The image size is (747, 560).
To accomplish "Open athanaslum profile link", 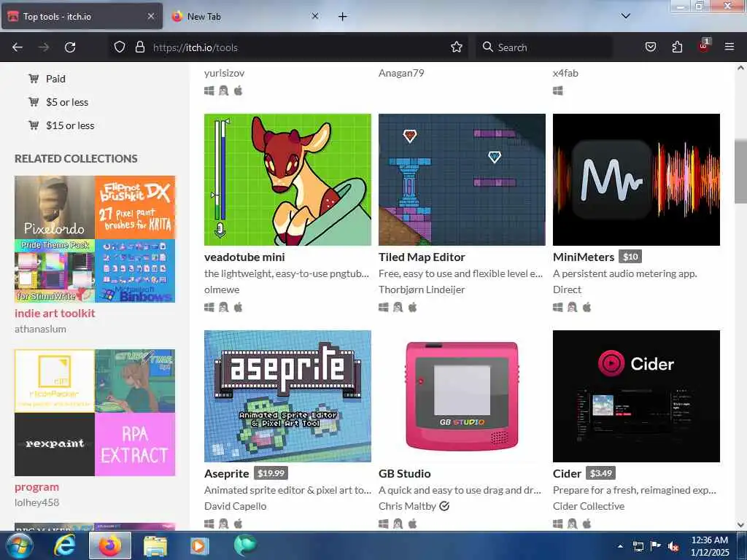I will [x=41, y=329].
